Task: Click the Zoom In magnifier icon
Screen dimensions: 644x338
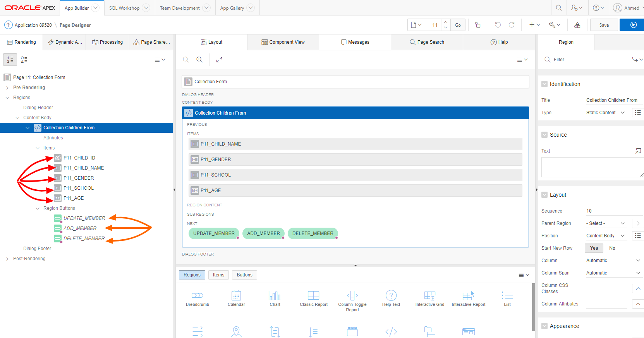Action: click(x=199, y=60)
